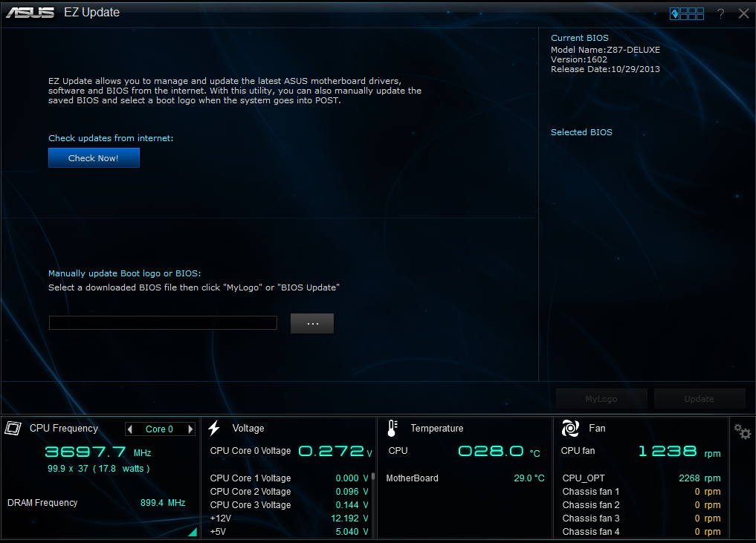Viewport: 756px width, 543px height.
Task: Click the Voltage lightning bolt icon
Action: (x=214, y=428)
